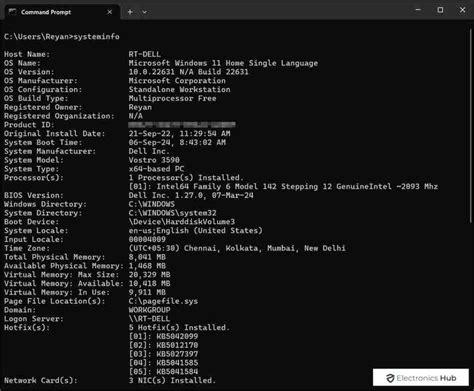Click the systeminfo command text
The height and width of the screenshot is (391, 474).
(x=96, y=37)
